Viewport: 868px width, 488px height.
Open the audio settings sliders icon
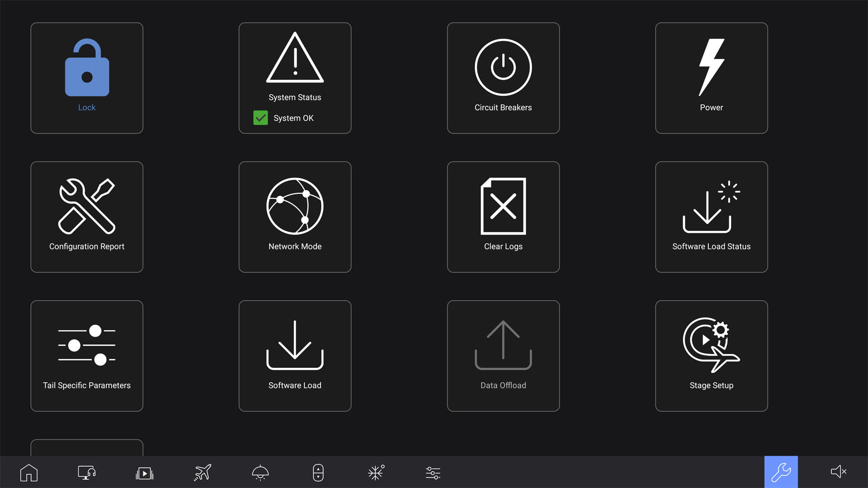pyautogui.click(x=433, y=472)
